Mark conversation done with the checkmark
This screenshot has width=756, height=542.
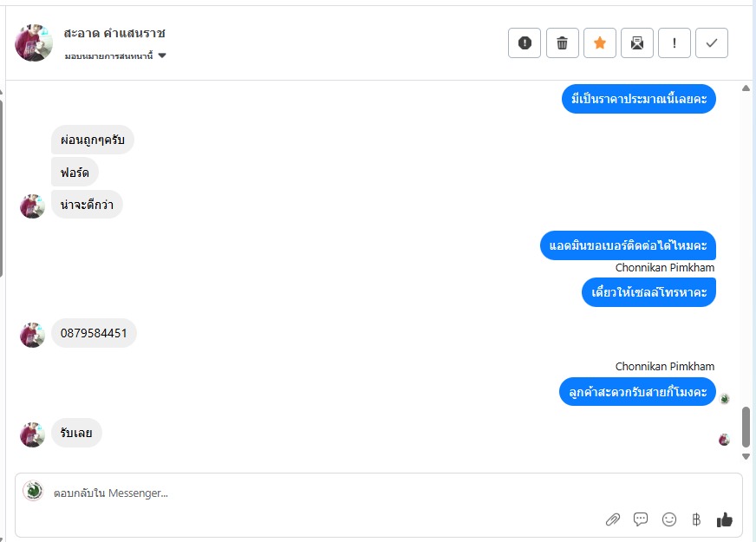click(712, 42)
